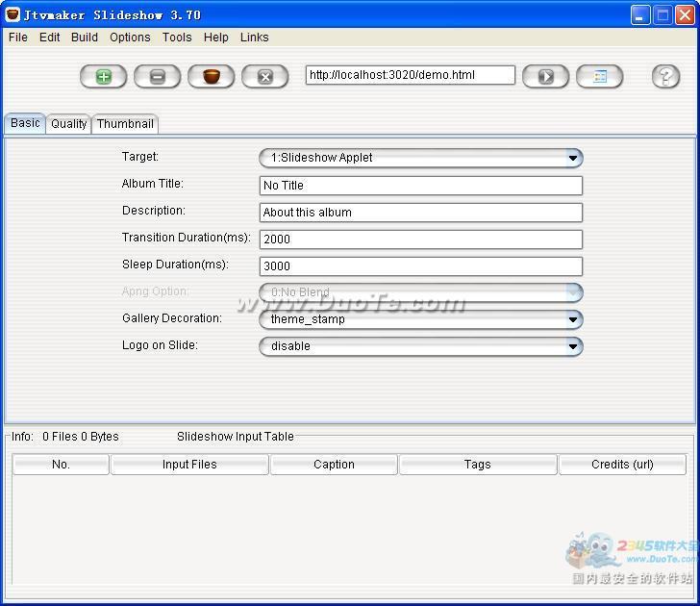
Task: Click the Input Files column header
Action: pos(189,465)
